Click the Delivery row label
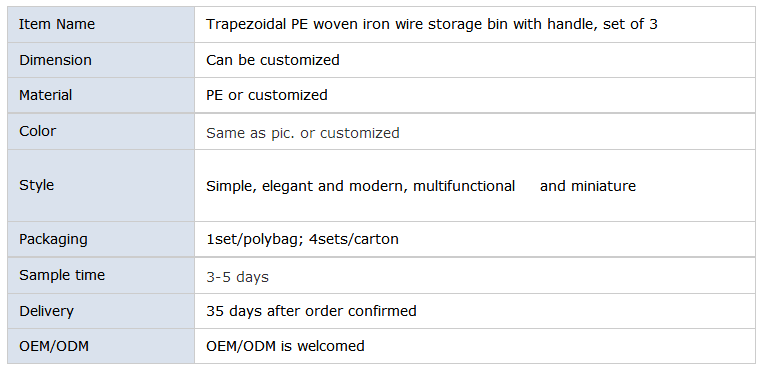Screen dimensions: 761x369 coord(47,311)
